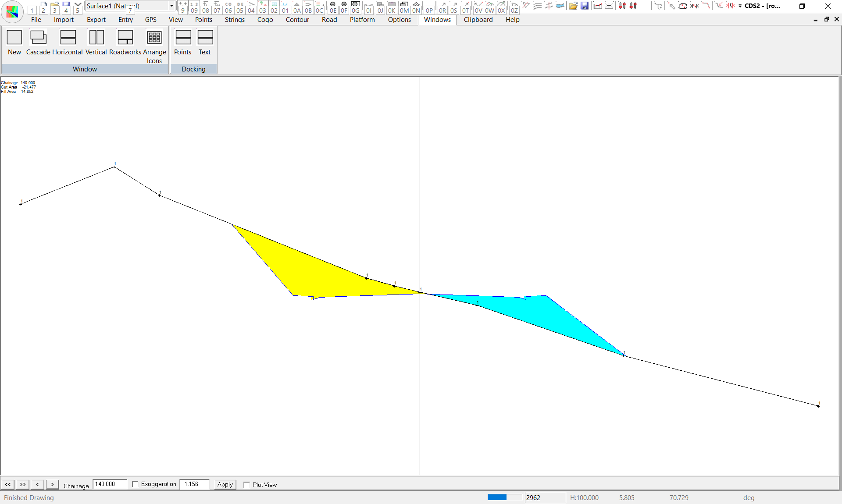
Task: Tile windows using Horizontal icon
Action: coord(68,38)
